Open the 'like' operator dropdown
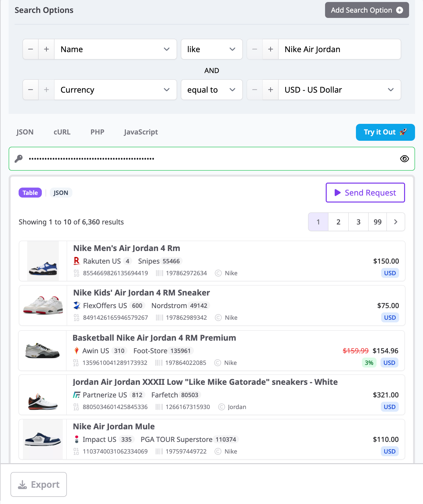Screen dimensions: 423x504 [x=212, y=49]
